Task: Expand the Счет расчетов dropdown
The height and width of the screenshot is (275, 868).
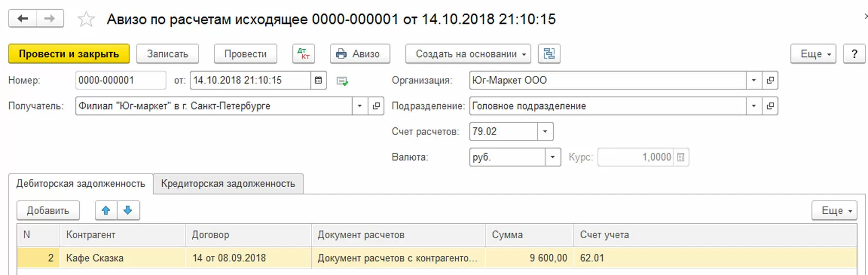Action: [x=545, y=131]
